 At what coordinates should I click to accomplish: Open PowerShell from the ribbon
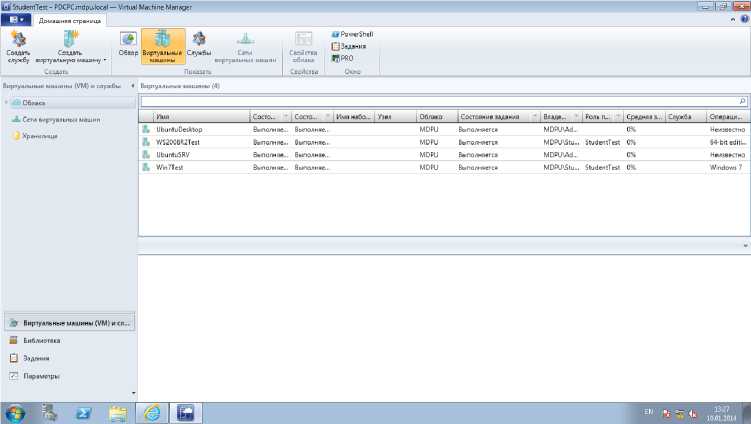pyautogui.click(x=352, y=34)
